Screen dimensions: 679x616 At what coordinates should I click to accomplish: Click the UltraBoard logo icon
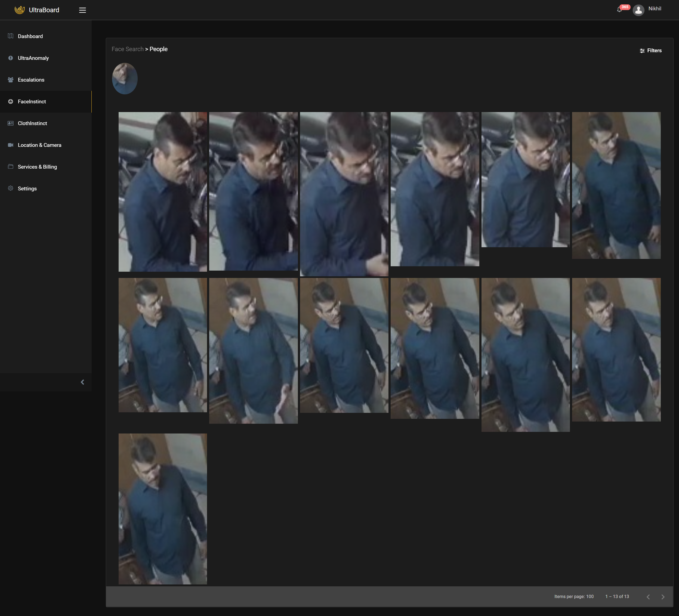click(x=20, y=10)
